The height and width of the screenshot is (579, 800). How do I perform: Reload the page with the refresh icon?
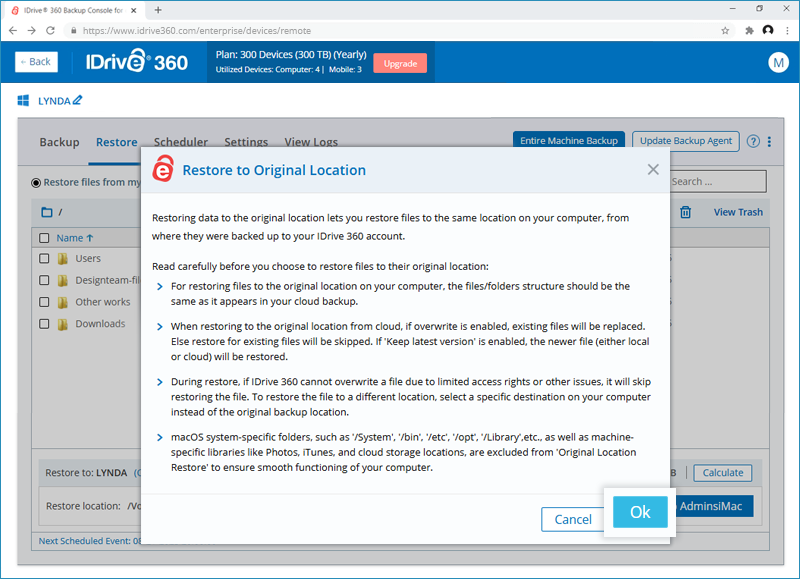[x=50, y=31]
